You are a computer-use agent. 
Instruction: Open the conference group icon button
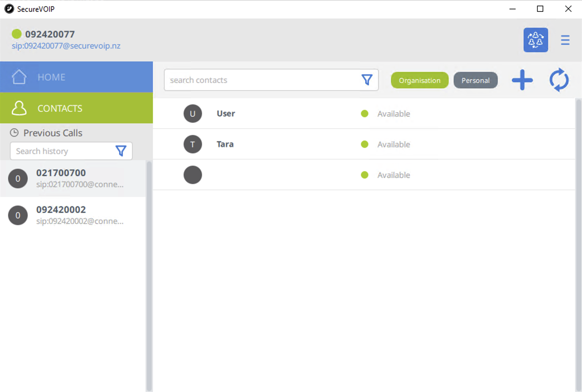(536, 40)
